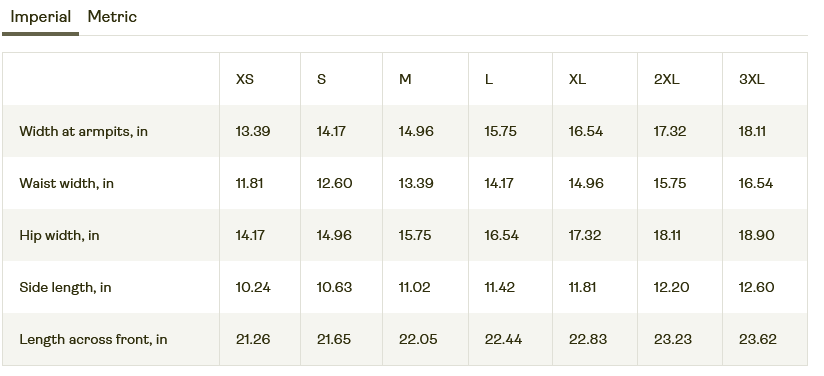This screenshot has width=824, height=376.
Task: Click the 13.39 value under XS
Action: [253, 131]
